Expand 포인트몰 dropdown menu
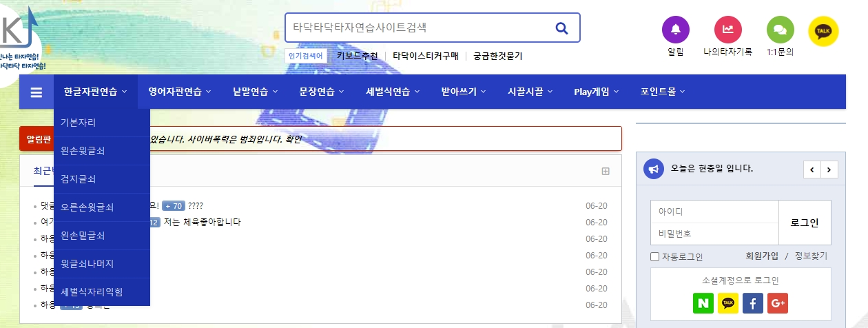The width and height of the screenshot is (868, 328). coord(663,92)
